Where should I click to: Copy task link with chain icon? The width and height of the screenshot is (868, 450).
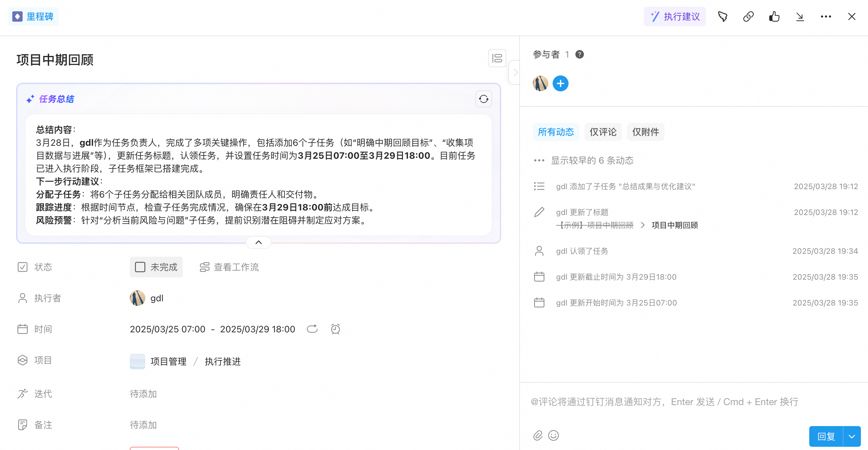tap(749, 16)
